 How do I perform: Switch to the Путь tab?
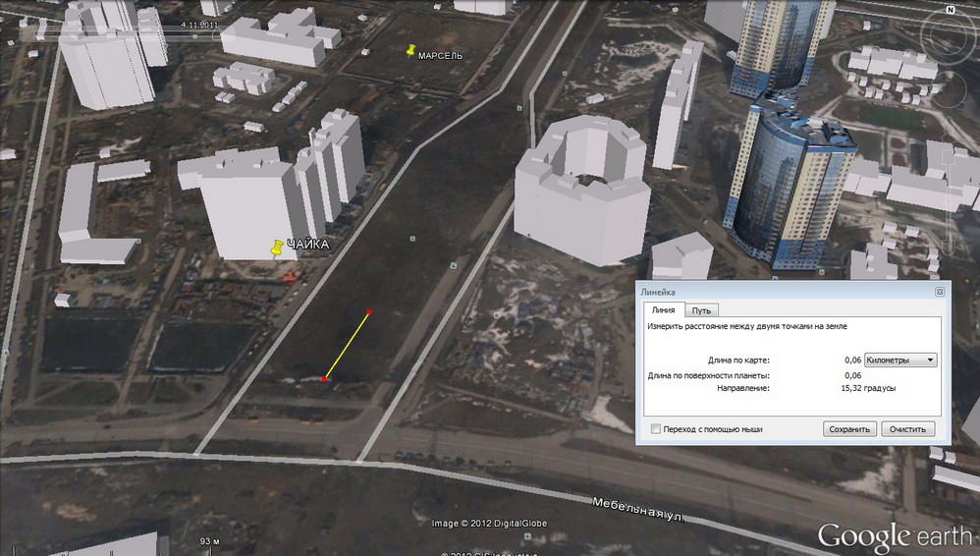pos(701,310)
